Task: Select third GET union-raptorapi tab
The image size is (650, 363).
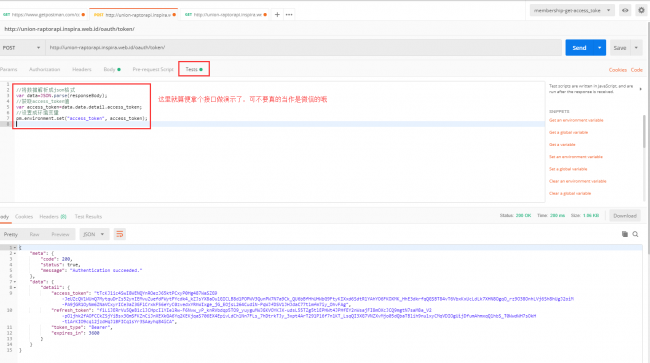Action: (226, 15)
